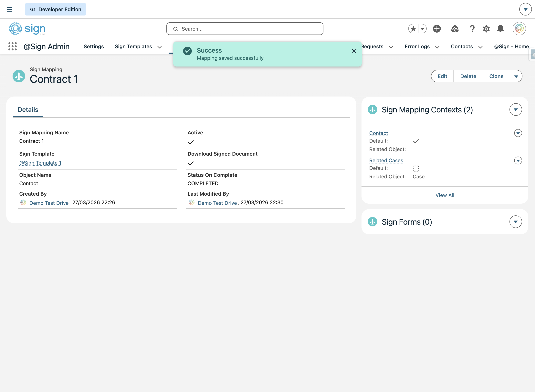
Task: Click the hamburger menu icon
Action: pyautogui.click(x=9, y=9)
